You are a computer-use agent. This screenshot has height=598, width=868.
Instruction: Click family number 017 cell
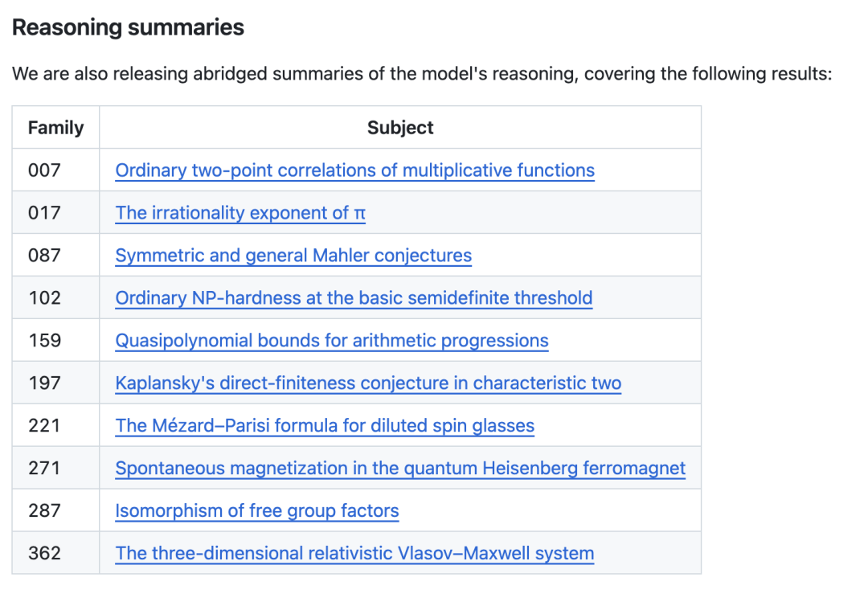[x=56, y=213]
